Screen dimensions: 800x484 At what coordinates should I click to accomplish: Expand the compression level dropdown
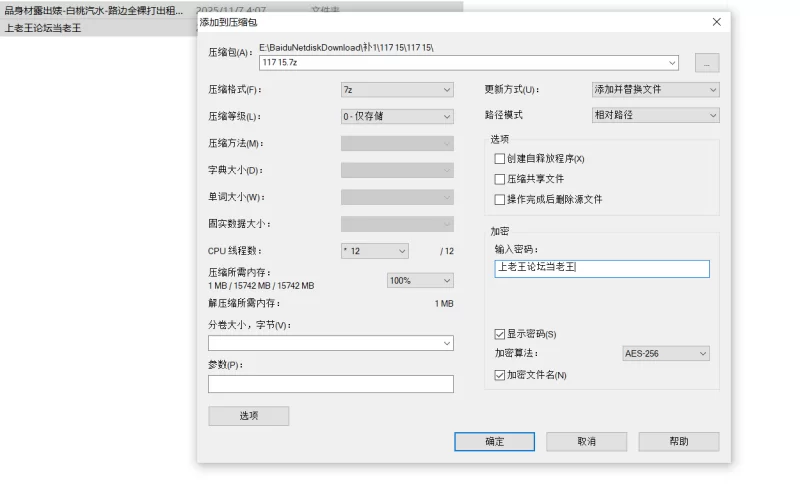click(397, 117)
